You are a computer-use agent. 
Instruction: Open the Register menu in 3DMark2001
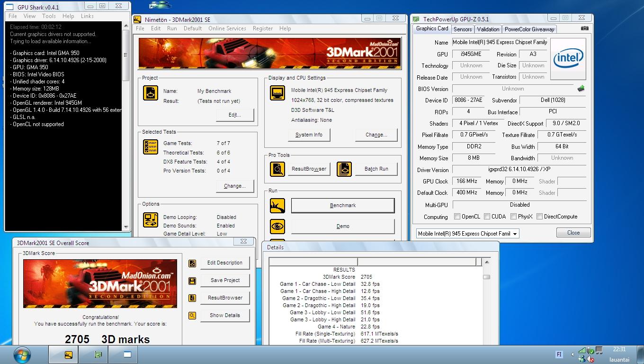[263, 28]
